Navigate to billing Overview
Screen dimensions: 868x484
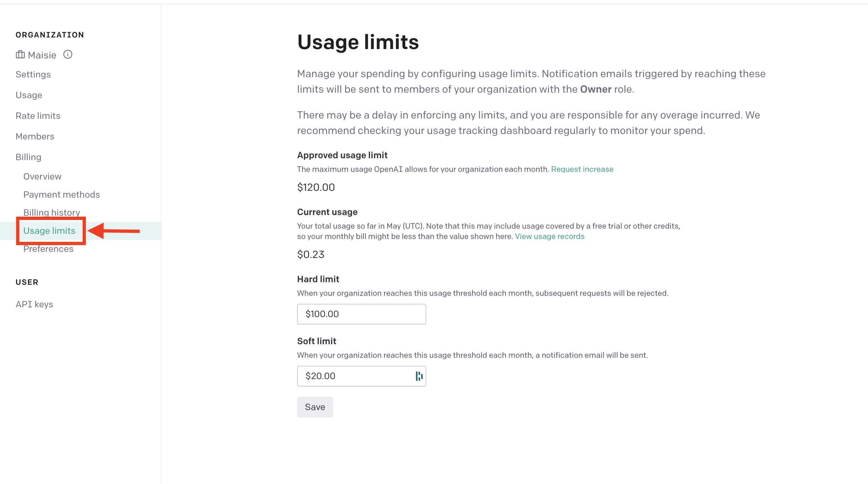coord(42,177)
